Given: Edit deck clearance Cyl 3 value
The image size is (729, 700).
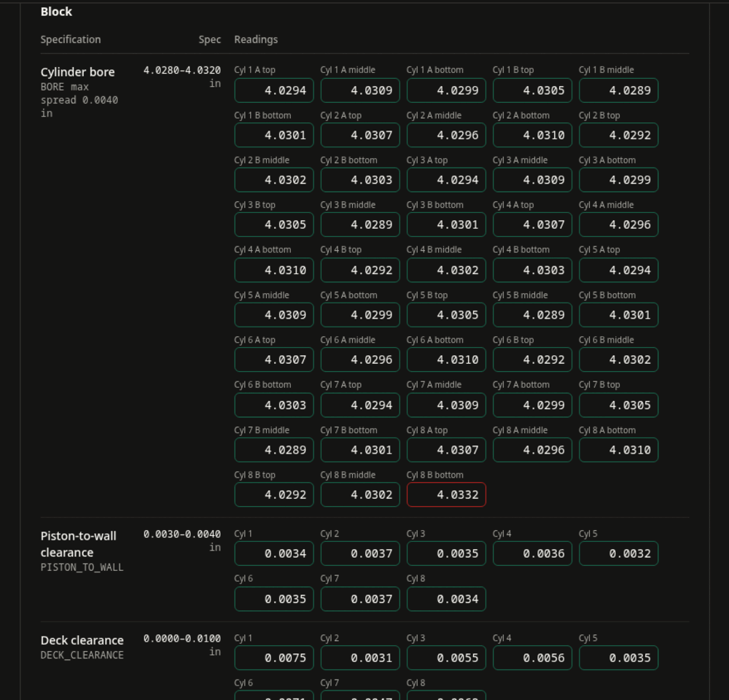Looking at the screenshot, I should click(446, 658).
